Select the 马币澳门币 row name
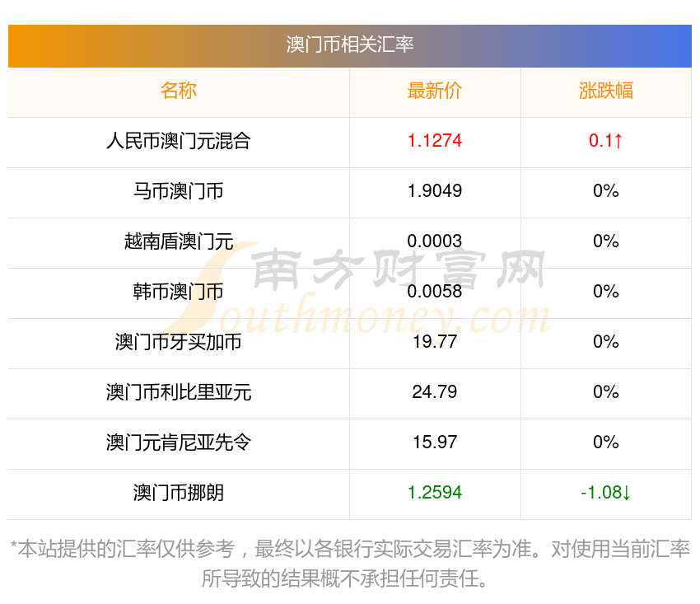 pos(179,191)
